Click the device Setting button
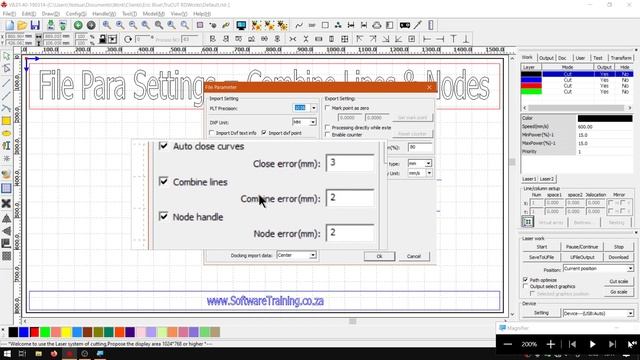 point(541,313)
